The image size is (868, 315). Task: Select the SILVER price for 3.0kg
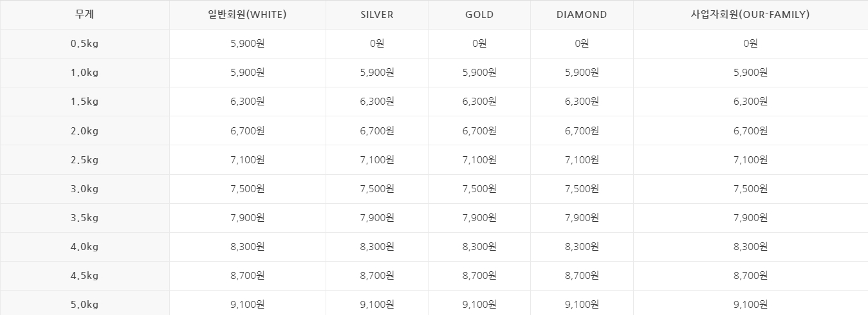point(377,189)
